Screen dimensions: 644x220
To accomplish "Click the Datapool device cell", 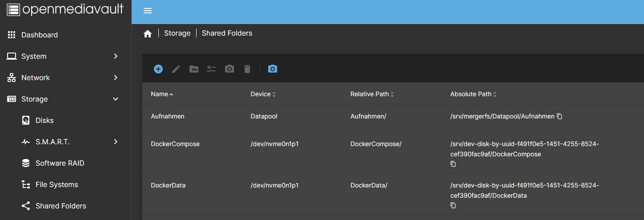I will [265, 116].
